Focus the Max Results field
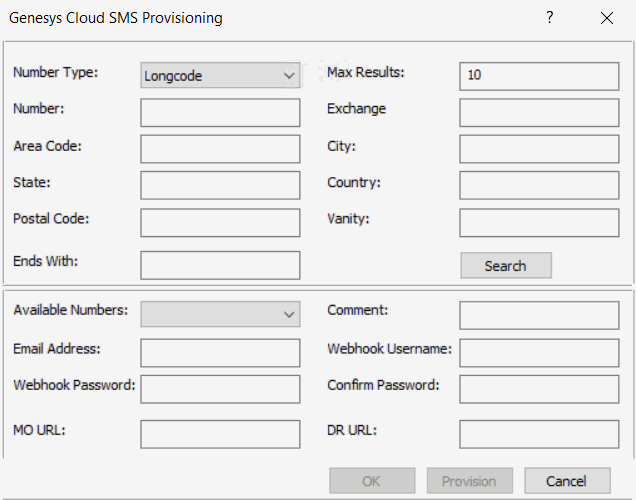Screen dimensions: 636x500 (539, 75)
